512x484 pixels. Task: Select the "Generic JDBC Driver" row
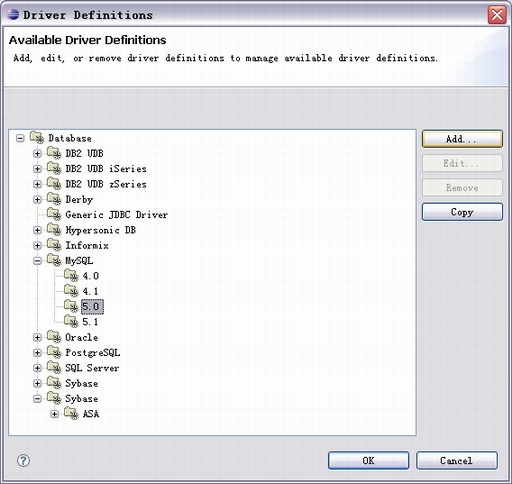coord(116,215)
